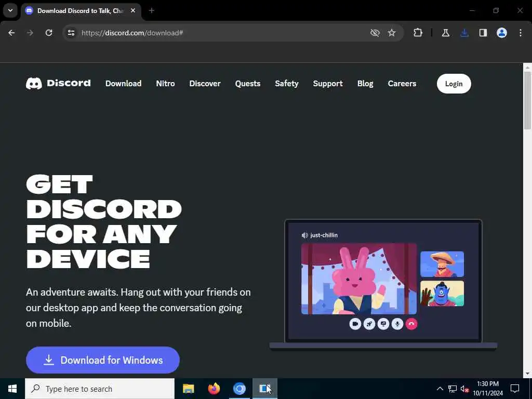Open the notification center icon

tap(515, 389)
